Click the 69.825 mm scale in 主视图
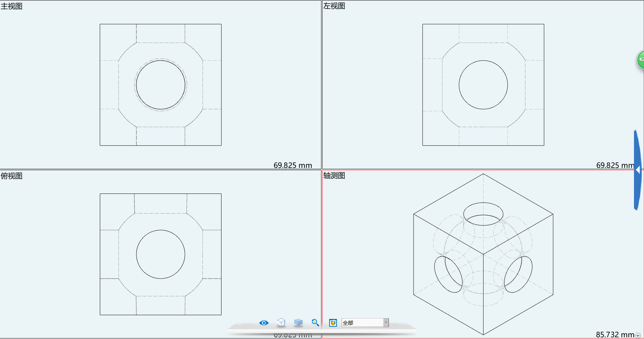Viewport: 644px width, 339px height. (293, 165)
